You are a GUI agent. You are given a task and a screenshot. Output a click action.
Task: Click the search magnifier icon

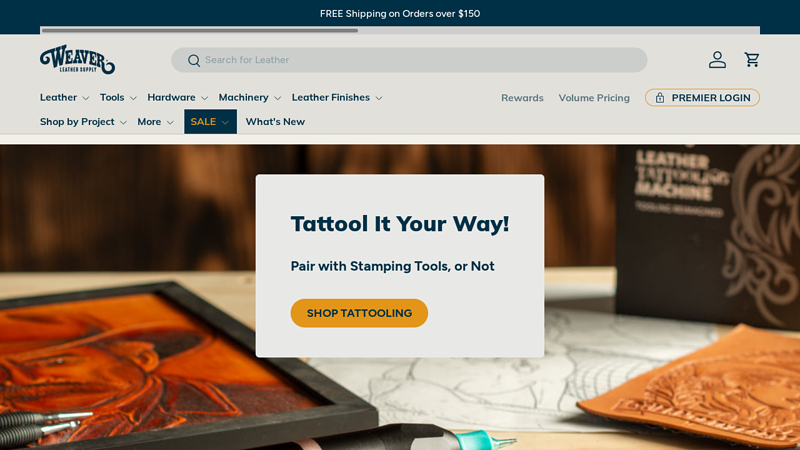pos(194,60)
